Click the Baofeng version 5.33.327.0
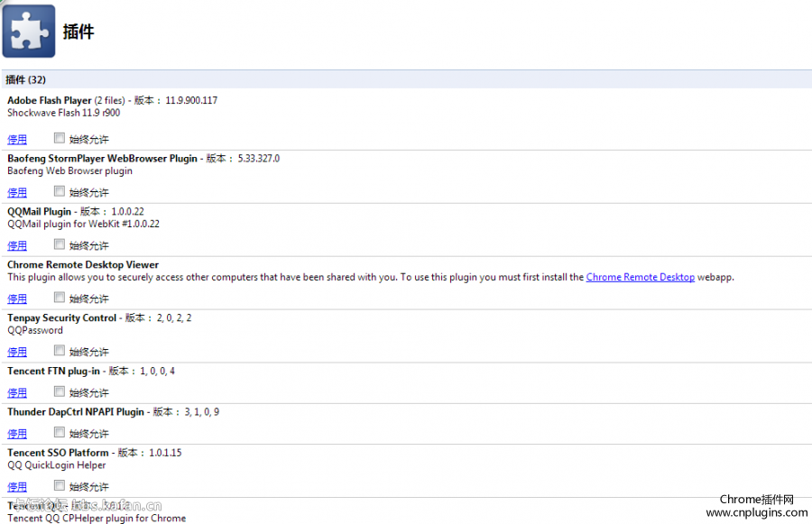This screenshot has width=812, height=524. pos(258,159)
